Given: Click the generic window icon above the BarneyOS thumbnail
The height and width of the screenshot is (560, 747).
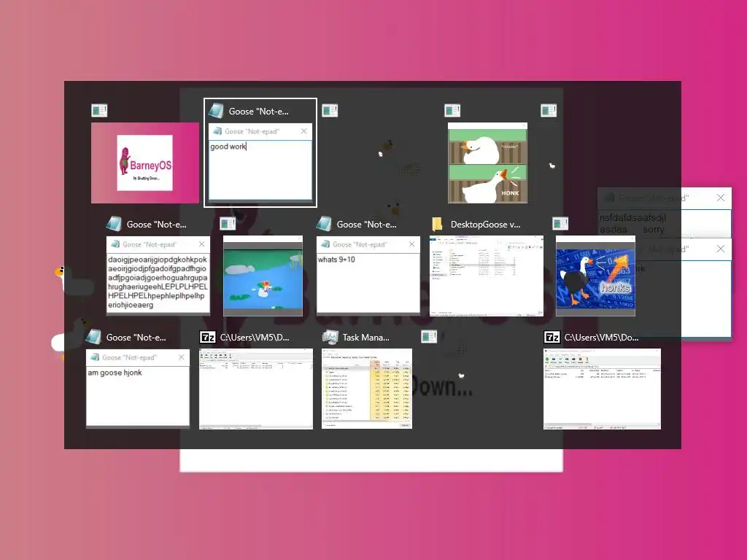Looking at the screenshot, I should click(x=99, y=111).
